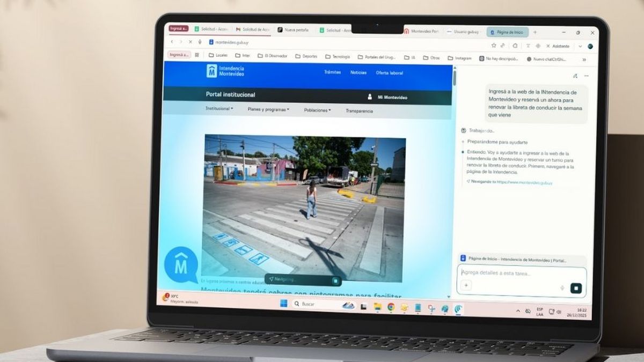Open Windows Start menu
The height and width of the screenshot is (362, 644).
tap(283, 304)
